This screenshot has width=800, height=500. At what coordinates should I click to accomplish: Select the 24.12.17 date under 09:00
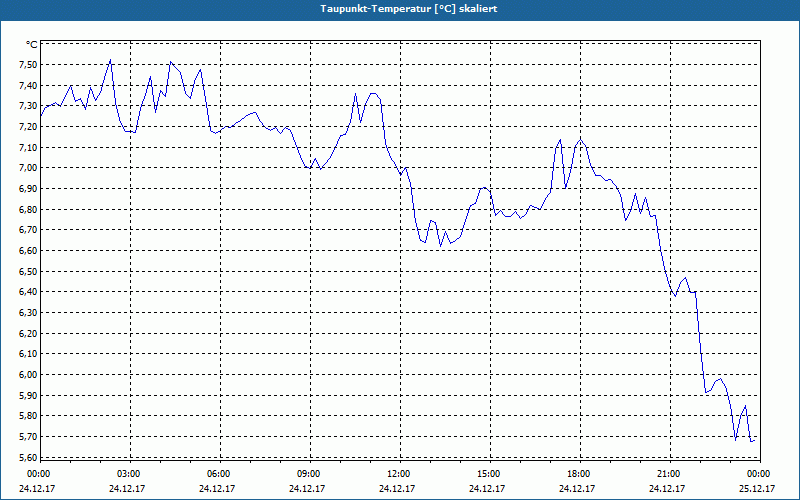[x=307, y=488]
